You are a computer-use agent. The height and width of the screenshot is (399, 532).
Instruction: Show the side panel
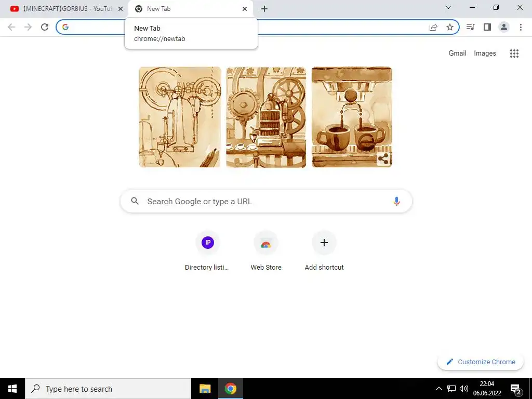tap(487, 27)
